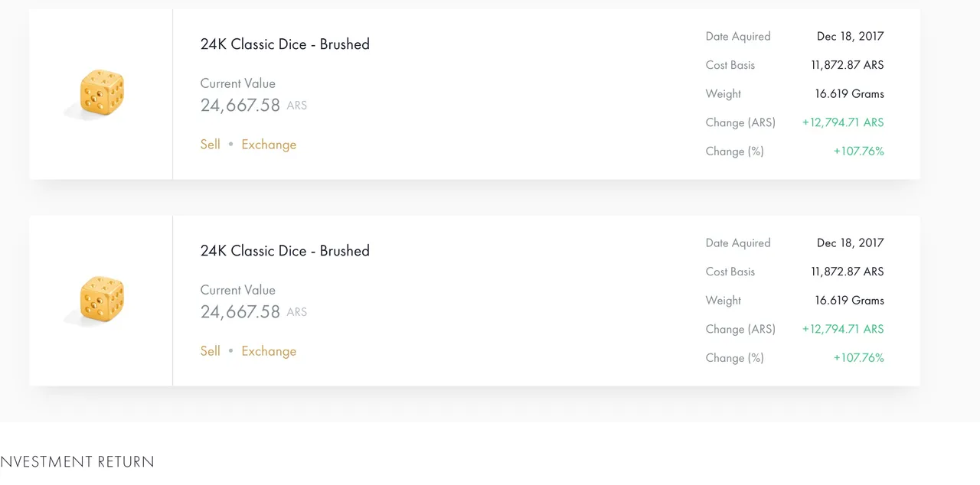Click the Current Value label in the upper card

(x=238, y=83)
